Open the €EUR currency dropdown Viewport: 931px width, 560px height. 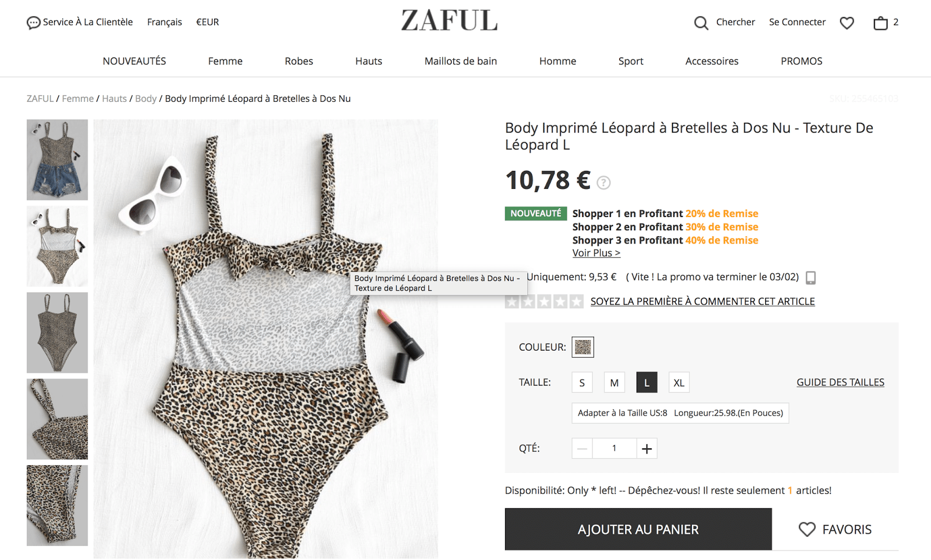(208, 22)
